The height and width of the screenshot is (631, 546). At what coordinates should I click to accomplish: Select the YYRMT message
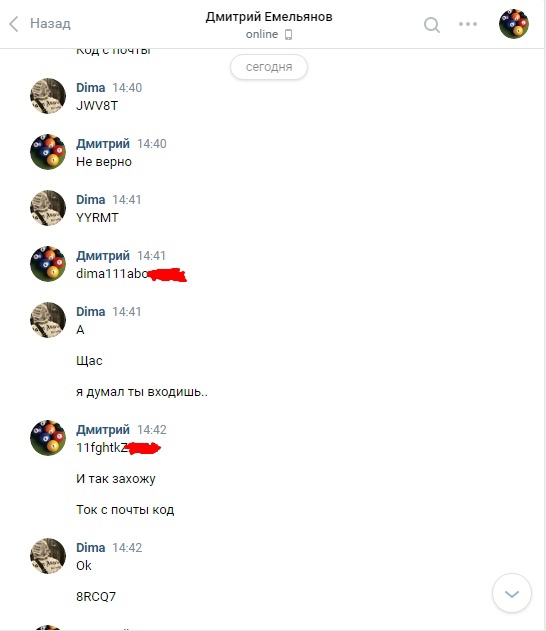(x=97, y=218)
